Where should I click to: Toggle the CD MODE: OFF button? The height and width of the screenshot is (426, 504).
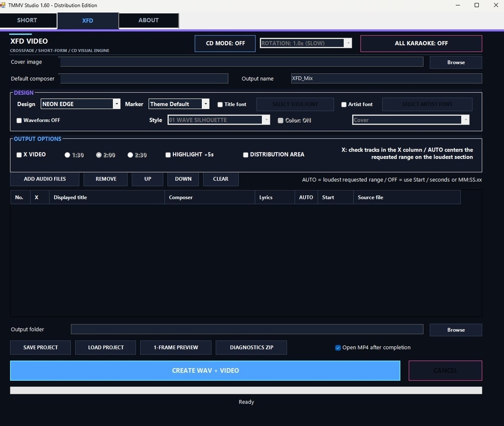point(225,43)
